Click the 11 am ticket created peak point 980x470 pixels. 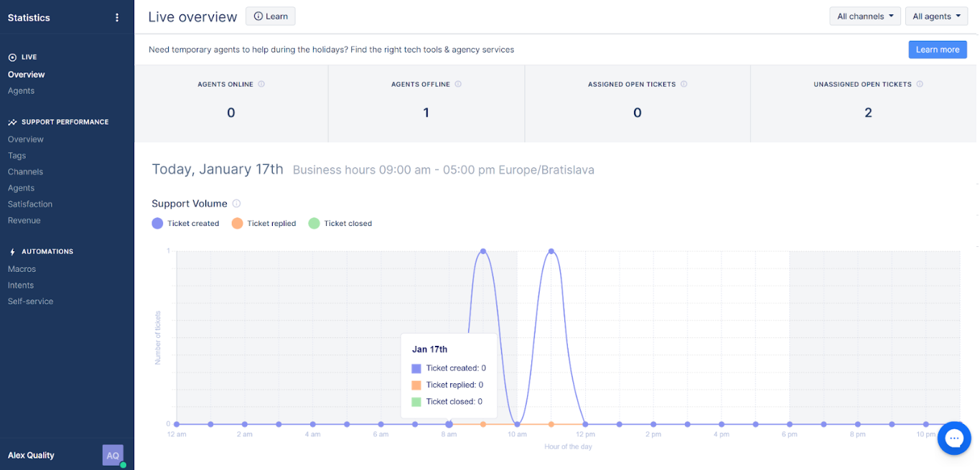pos(551,251)
